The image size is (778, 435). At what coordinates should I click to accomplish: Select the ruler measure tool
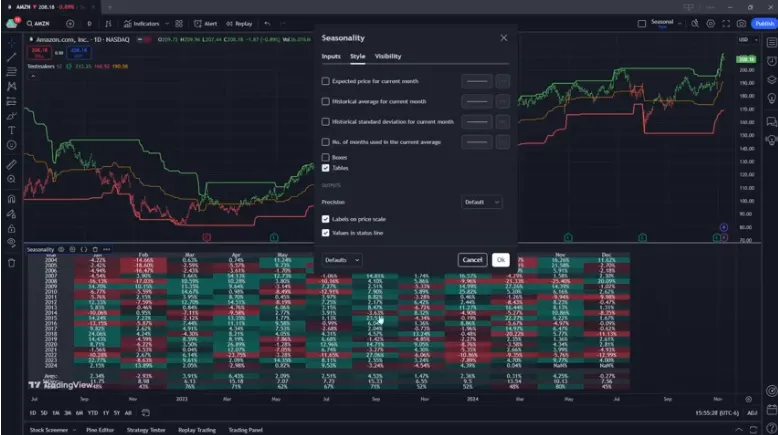[x=11, y=165]
